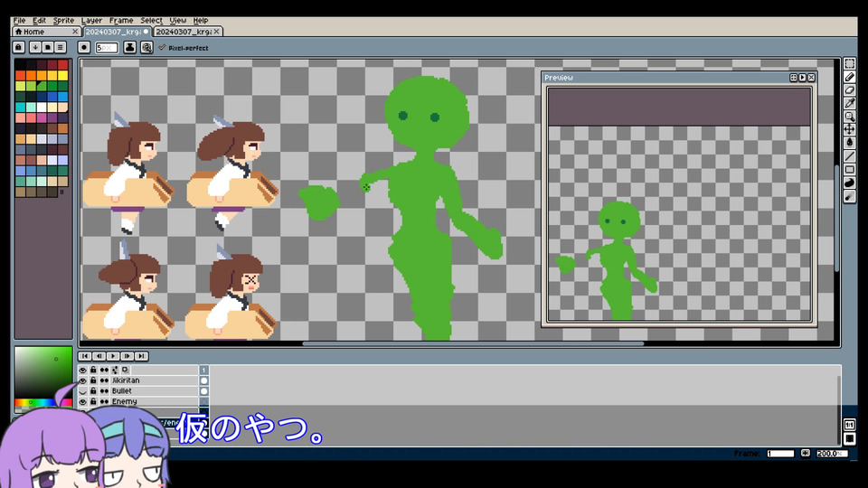Pick a shade in the green color field

43,371
